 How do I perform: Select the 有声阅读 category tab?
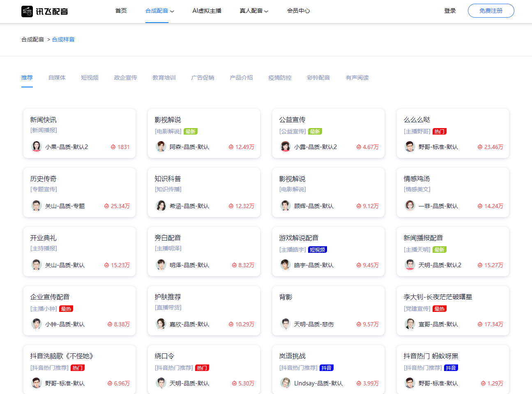coord(357,78)
